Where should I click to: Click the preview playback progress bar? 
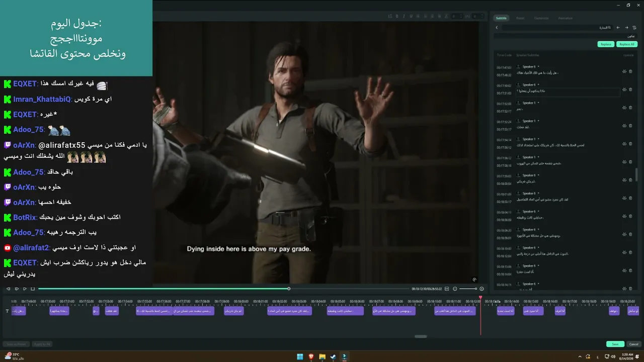224,289
